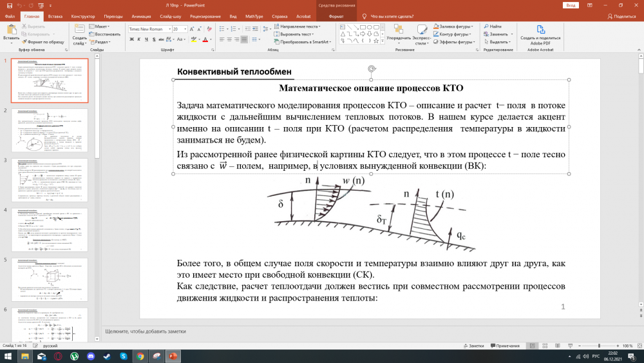644x363 pixels.
Task: Toggle bold (Ж) formatting
Action: (x=131, y=39)
